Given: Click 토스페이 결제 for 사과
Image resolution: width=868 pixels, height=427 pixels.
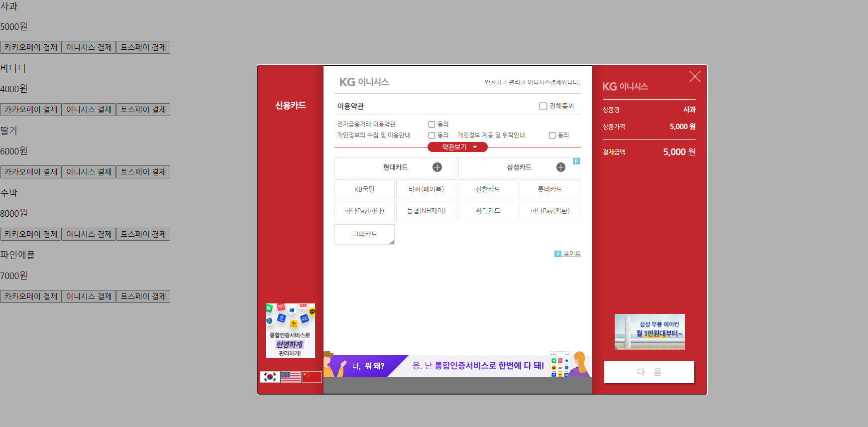Looking at the screenshot, I should 143,47.
